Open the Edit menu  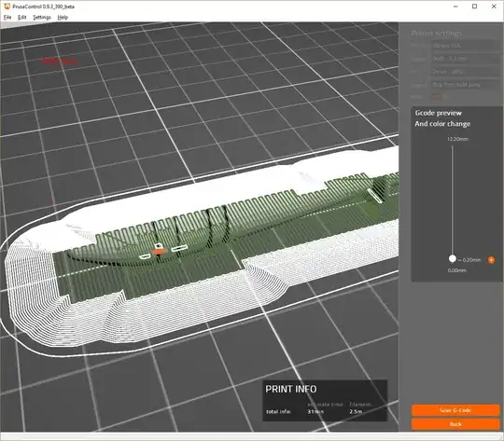[21, 18]
